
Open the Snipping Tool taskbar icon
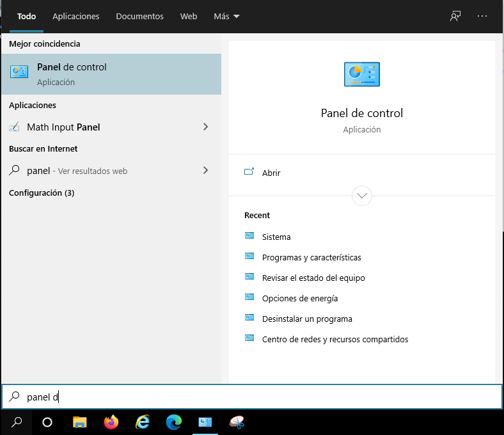[x=237, y=422]
